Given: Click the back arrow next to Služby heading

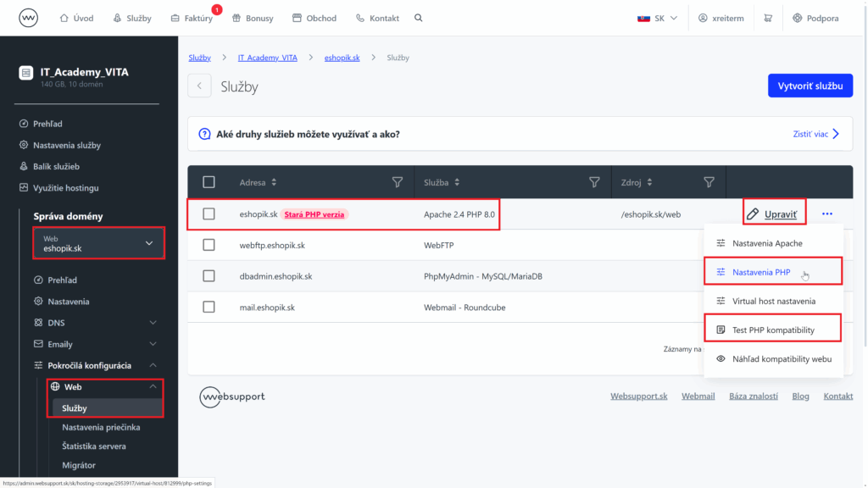Looking at the screenshot, I should coord(199,85).
